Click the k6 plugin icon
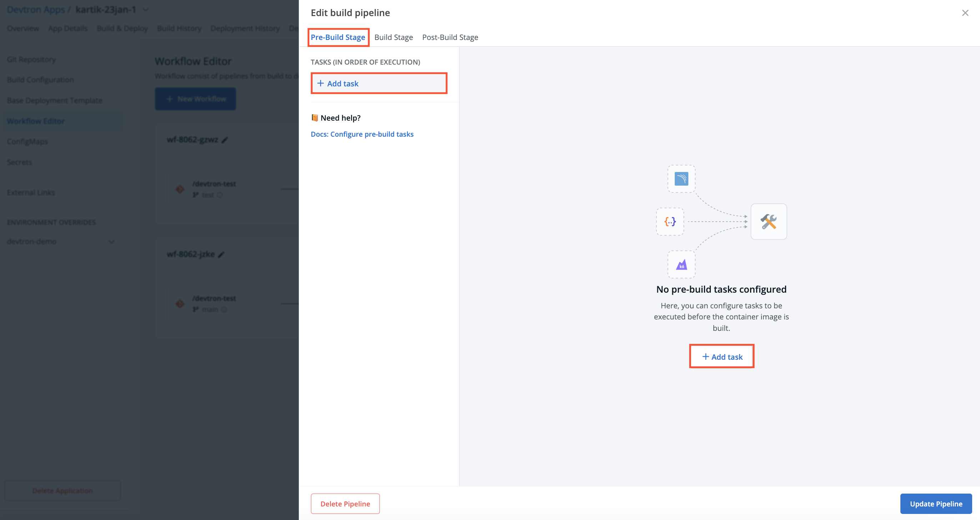980x520 pixels. (681, 264)
